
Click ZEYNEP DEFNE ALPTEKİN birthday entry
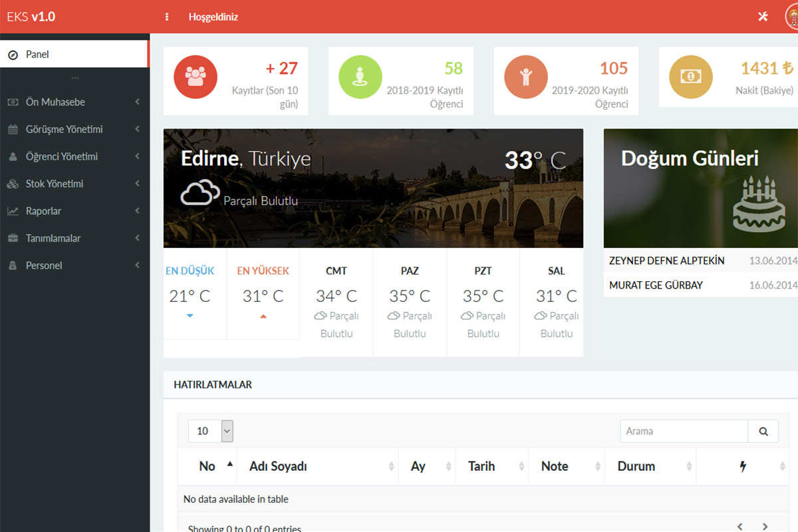click(x=667, y=261)
